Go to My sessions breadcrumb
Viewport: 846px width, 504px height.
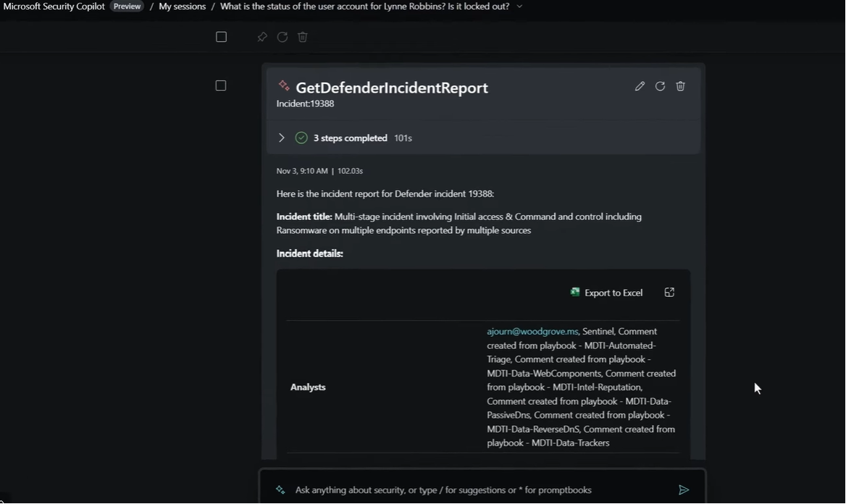[182, 7]
